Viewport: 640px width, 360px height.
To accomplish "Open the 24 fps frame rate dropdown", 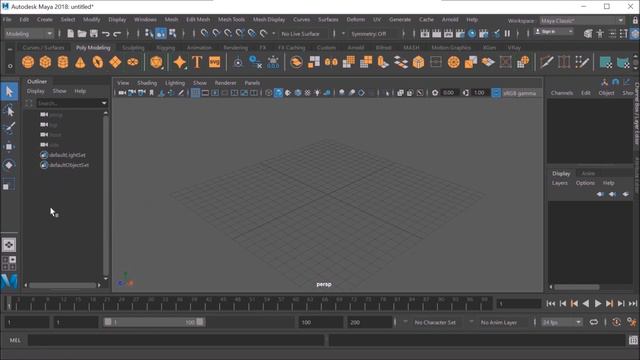I will pyautogui.click(x=562, y=322).
